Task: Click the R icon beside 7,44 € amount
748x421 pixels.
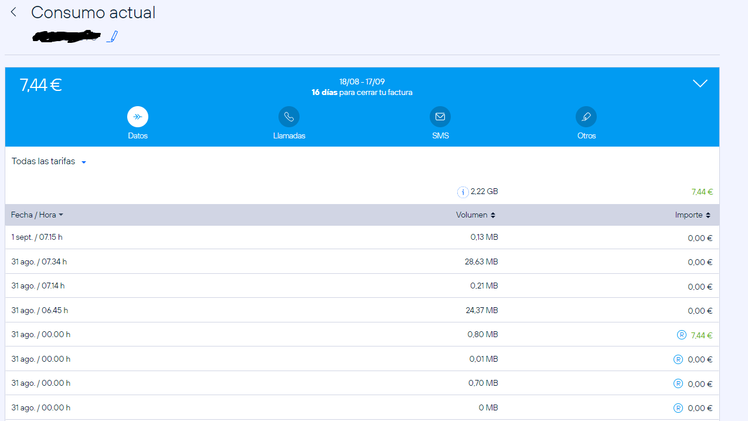Action: (x=678, y=335)
